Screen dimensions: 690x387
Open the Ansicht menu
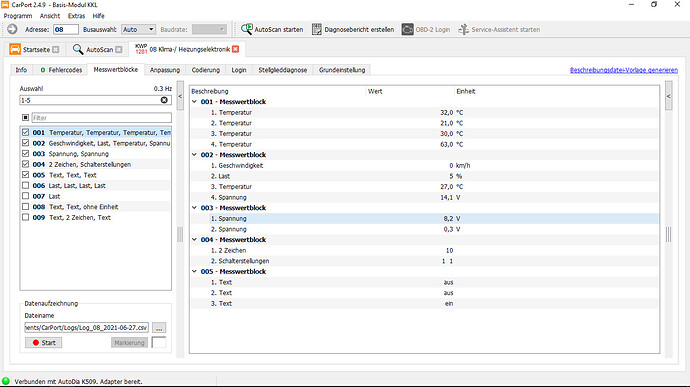50,16
